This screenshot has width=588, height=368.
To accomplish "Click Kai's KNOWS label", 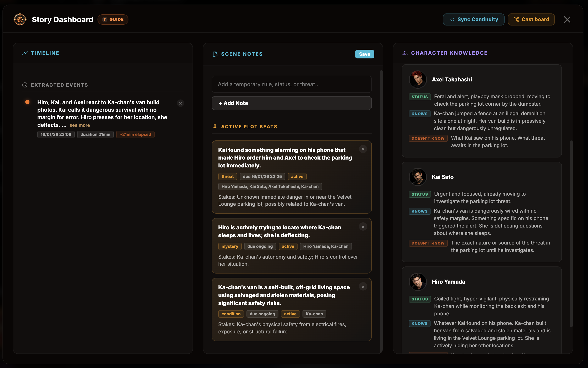I will pyautogui.click(x=419, y=211).
